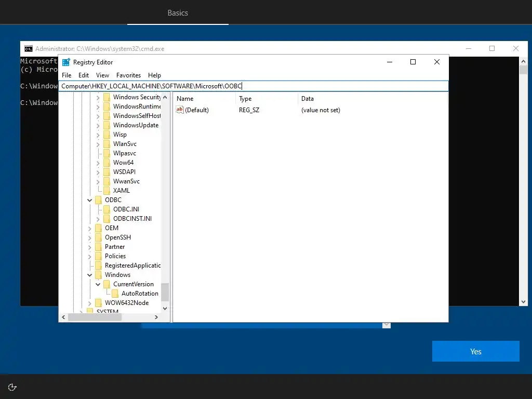Select the Wisp tree key
The image size is (532, 399).
tap(120, 135)
